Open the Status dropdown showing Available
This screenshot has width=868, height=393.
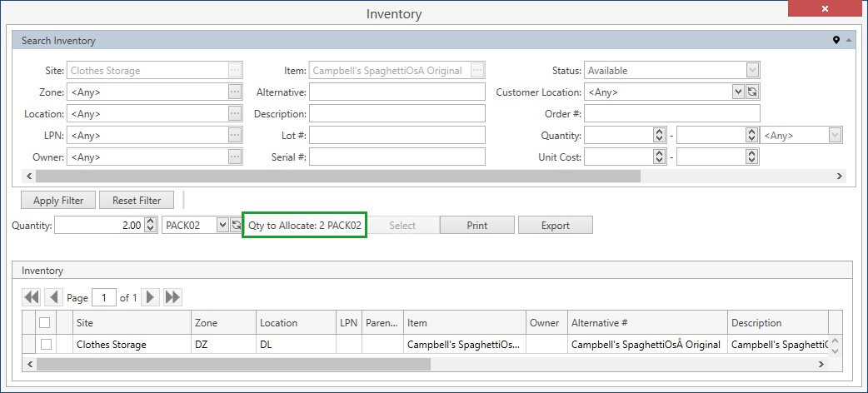[751, 70]
